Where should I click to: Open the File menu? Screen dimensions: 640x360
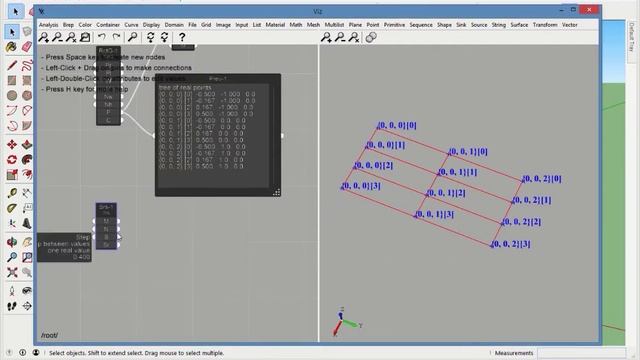coord(192,25)
